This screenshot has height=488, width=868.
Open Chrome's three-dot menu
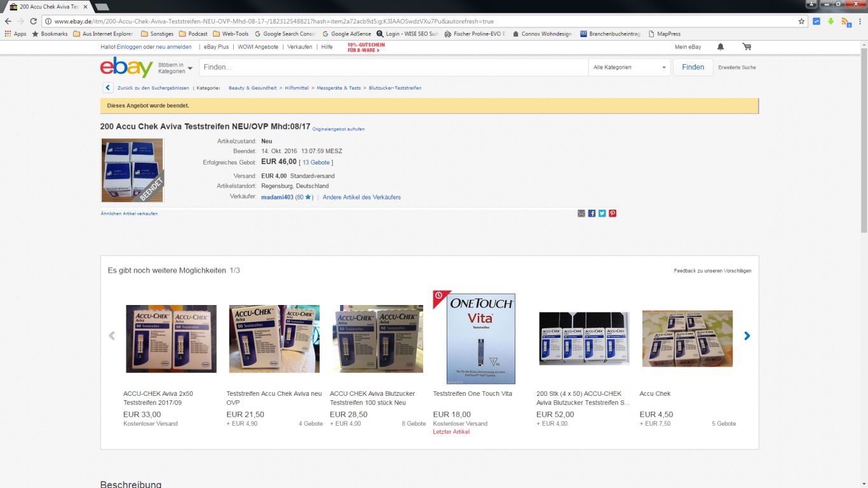860,21
